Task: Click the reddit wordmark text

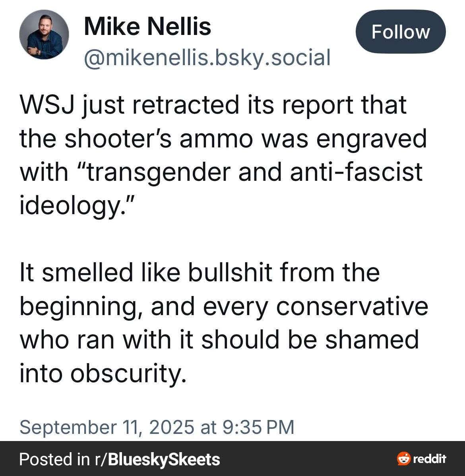Action: pyautogui.click(x=430, y=459)
